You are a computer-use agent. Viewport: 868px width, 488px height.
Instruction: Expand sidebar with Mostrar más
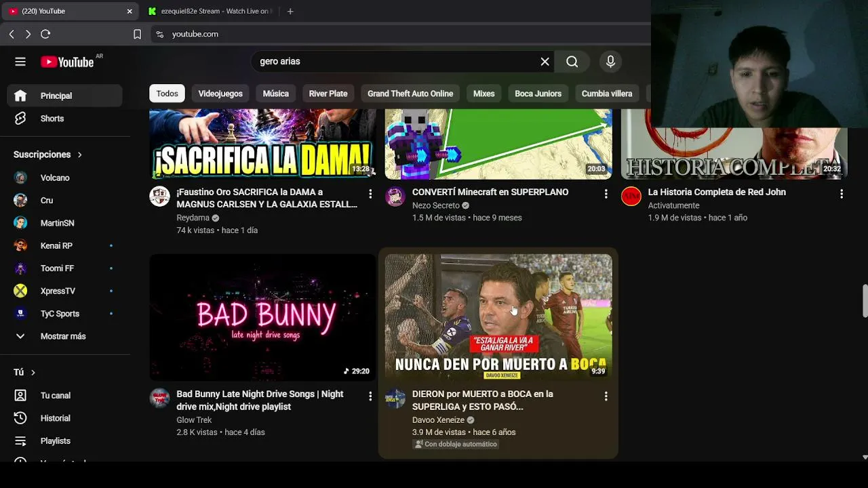(x=64, y=336)
